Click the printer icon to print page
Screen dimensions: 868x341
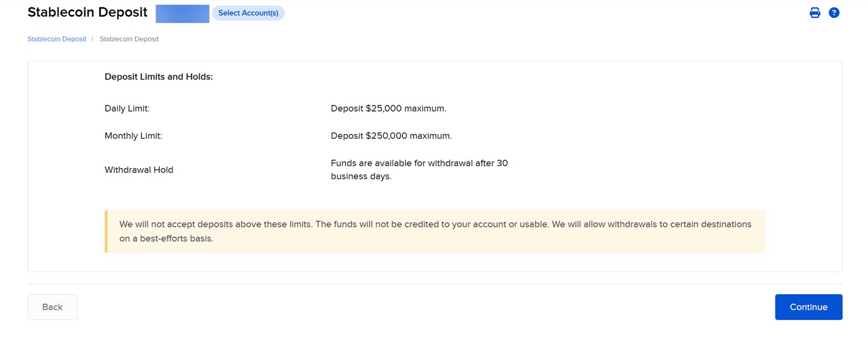pyautogui.click(x=815, y=12)
